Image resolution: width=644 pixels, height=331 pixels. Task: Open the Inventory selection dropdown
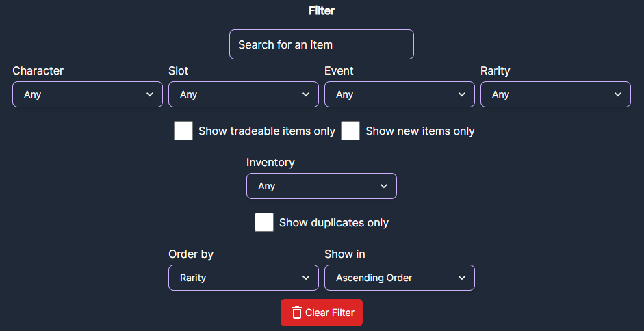(322, 186)
